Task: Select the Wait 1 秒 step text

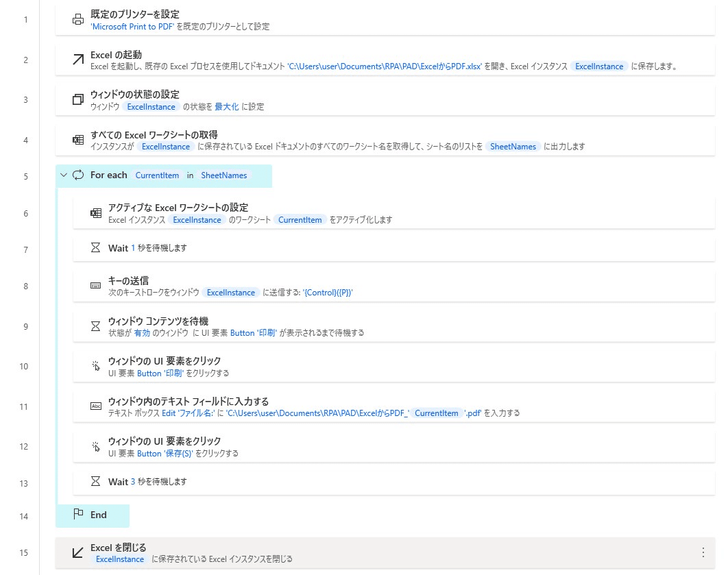Action: [x=147, y=248]
